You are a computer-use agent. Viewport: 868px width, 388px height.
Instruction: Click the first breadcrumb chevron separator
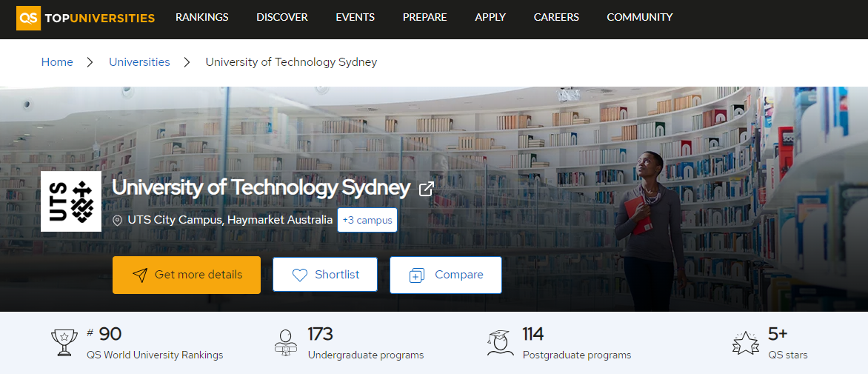(x=90, y=62)
